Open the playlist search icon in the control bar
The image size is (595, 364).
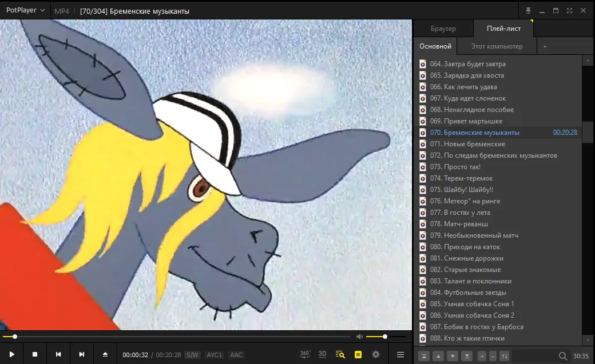340,354
